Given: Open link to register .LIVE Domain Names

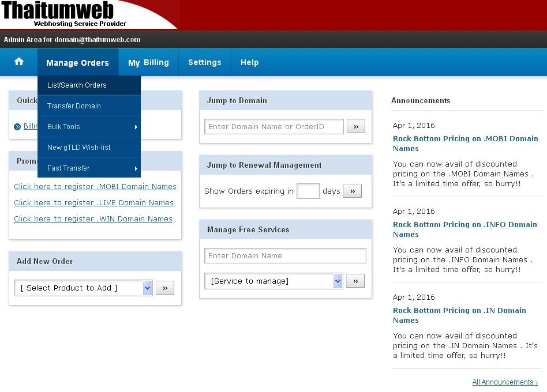Looking at the screenshot, I should (93, 202).
